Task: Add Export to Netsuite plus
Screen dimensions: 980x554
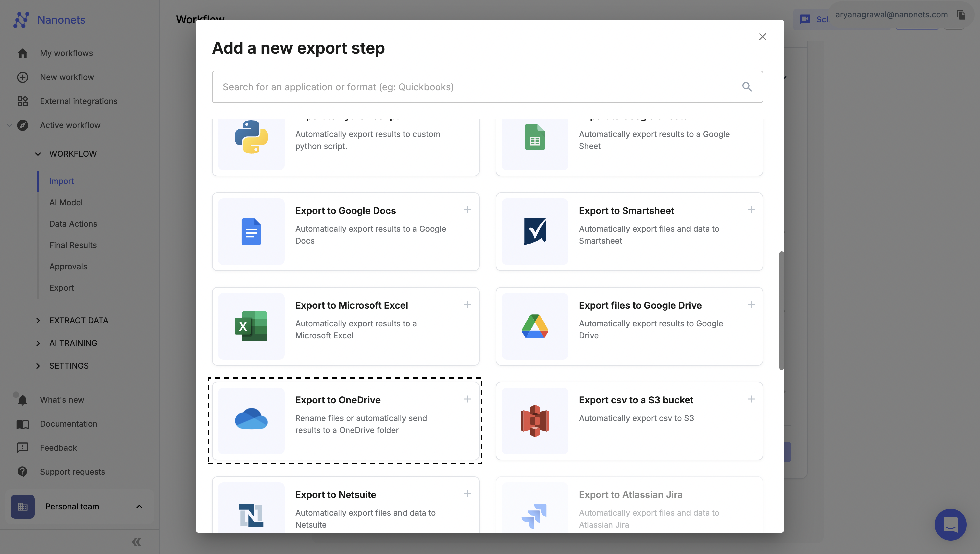Action: (468, 494)
